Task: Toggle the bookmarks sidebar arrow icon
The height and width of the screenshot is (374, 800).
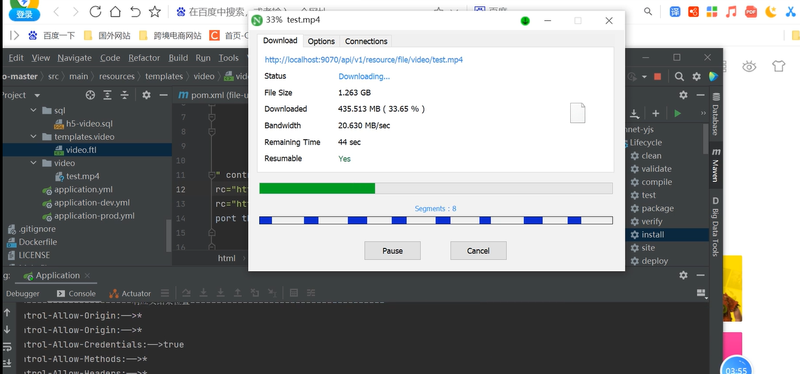Action: (14, 35)
